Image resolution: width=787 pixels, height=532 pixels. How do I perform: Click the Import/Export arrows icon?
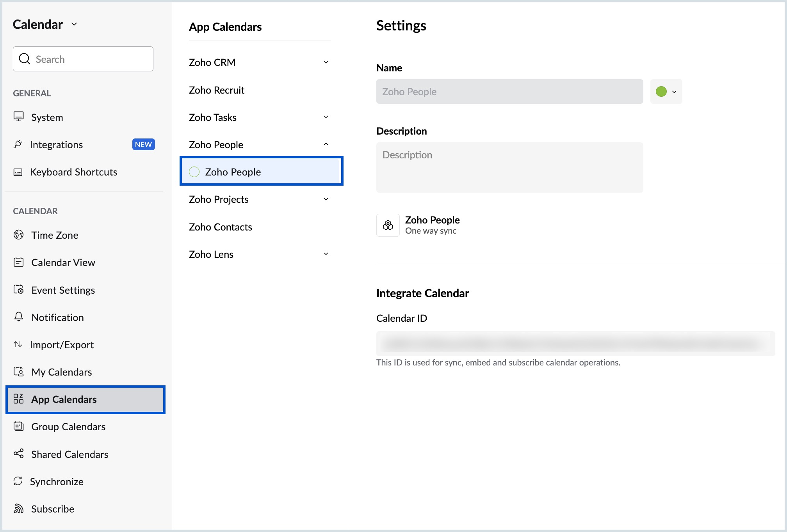(x=18, y=344)
